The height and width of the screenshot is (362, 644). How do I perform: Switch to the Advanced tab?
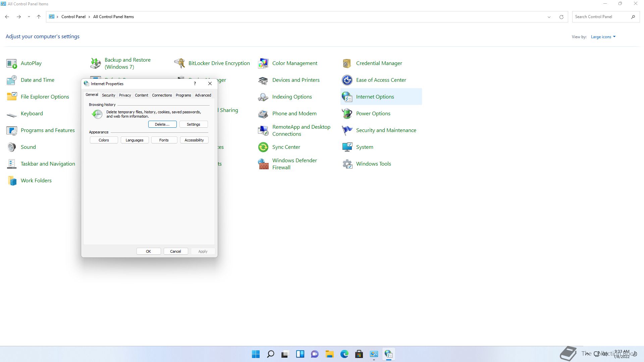coord(203,95)
